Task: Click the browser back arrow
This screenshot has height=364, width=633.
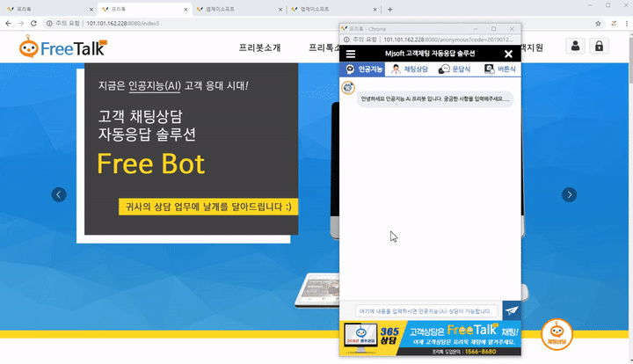Action: 9,24
